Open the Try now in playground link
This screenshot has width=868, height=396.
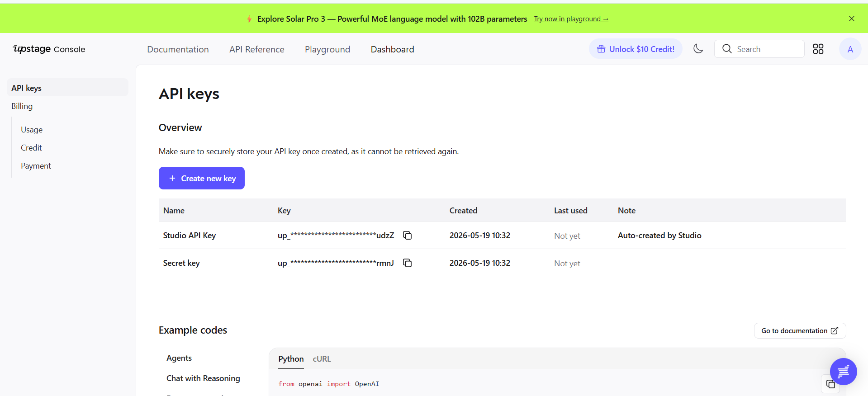pos(571,19)
